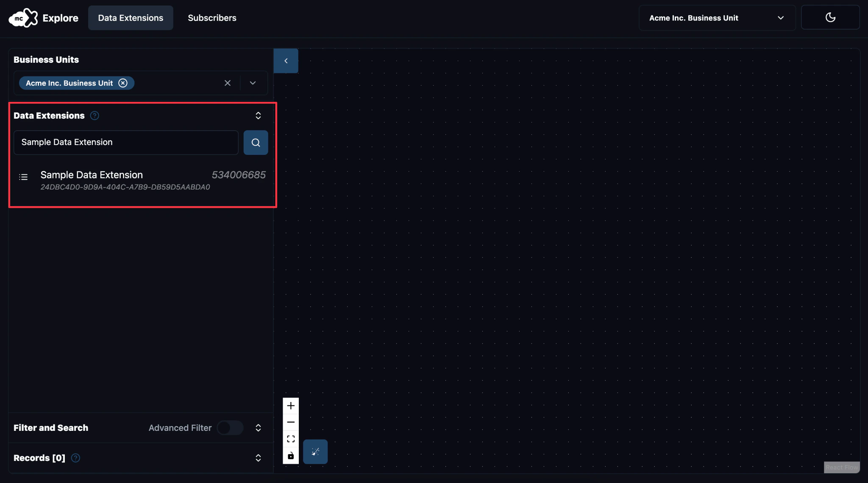Toggle canvas interactivity lock
868x483 pixels.
pos(291,456)
